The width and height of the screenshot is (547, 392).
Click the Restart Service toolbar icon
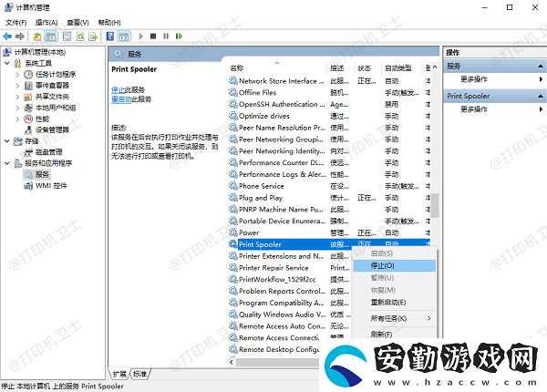179,36
